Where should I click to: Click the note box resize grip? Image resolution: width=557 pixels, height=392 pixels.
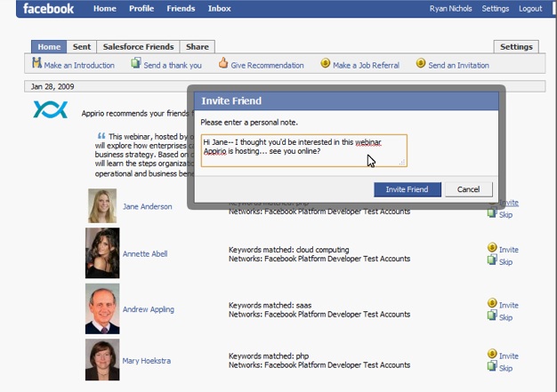pos(402,162)
